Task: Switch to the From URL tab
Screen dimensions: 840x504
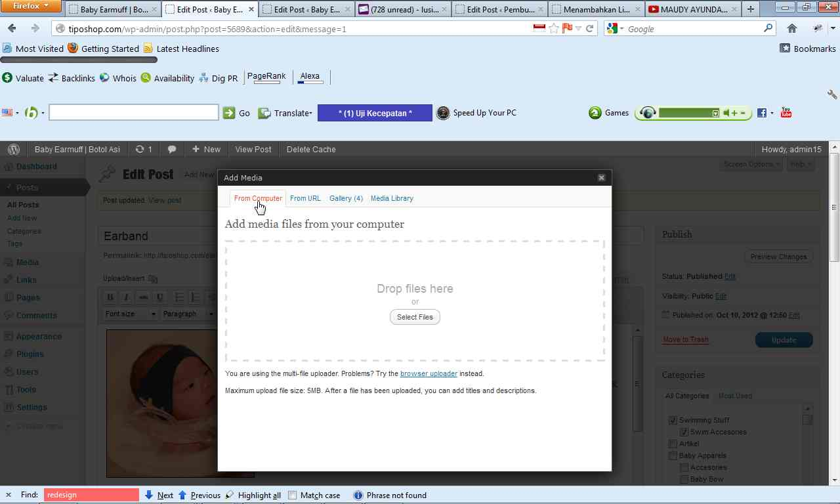Action: (305, 198)
